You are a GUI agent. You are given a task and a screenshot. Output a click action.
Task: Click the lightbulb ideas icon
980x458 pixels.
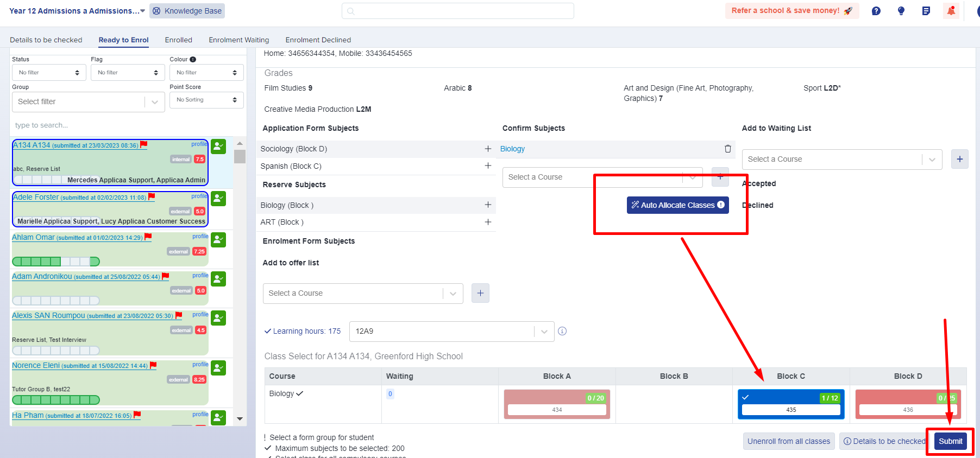(901, 11)
